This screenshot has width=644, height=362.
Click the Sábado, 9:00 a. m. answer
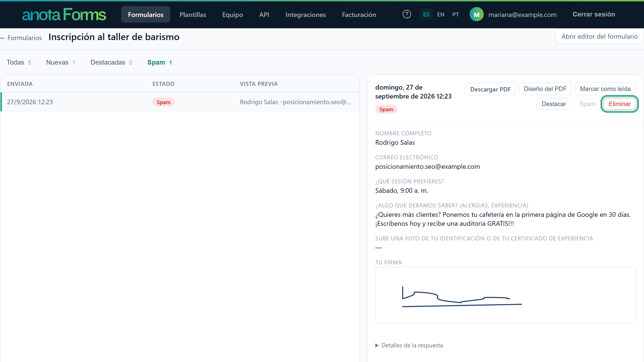(x=401, y=190)
